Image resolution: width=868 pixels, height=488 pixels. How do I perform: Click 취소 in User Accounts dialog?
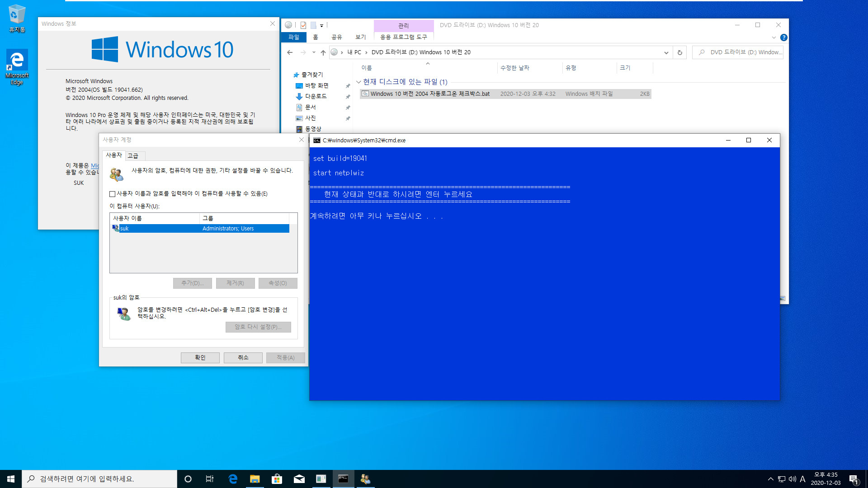pyautogui.click(x=243, y=357)
